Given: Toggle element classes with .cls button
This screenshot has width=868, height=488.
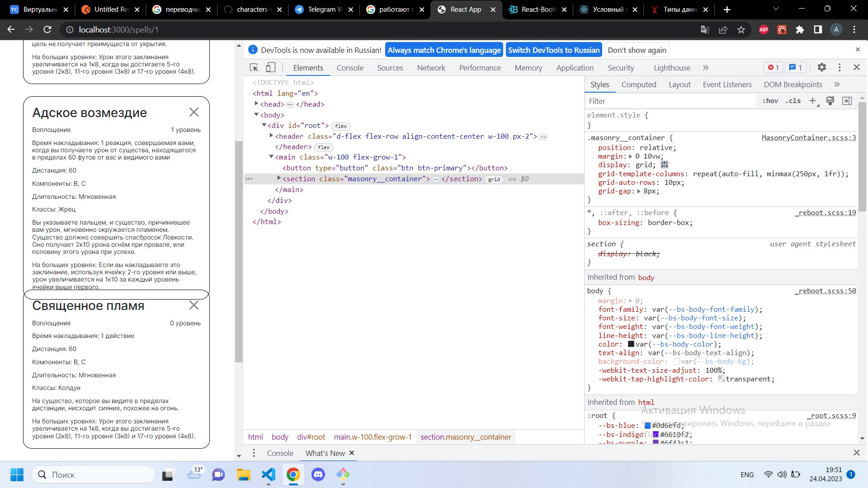Looking at the screenshot, I should (x=793, y=101).
